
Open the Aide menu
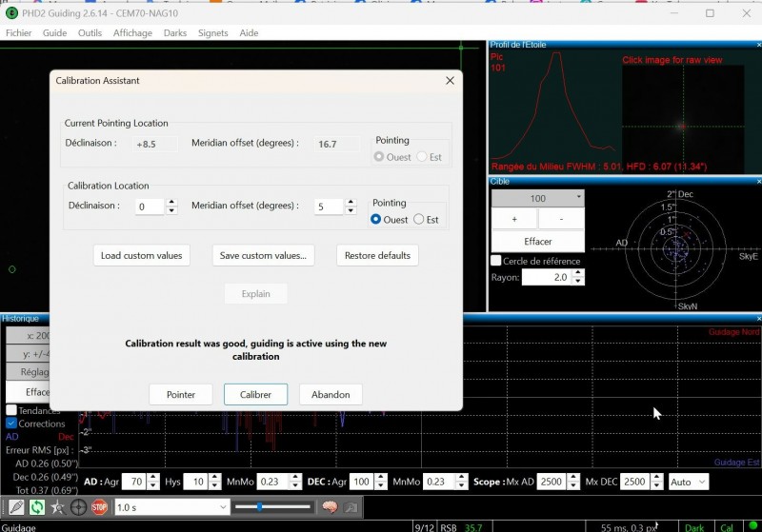(249, 33)
